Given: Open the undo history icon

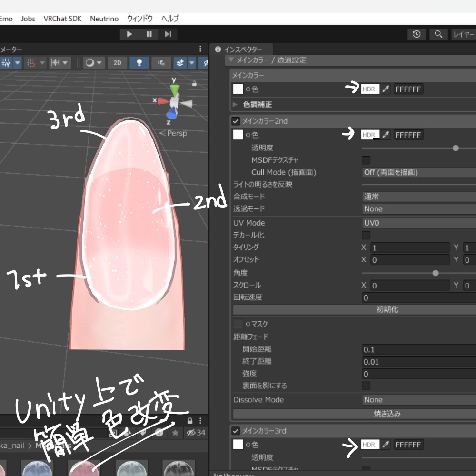Looking at the screenshot, I should 416,34.
